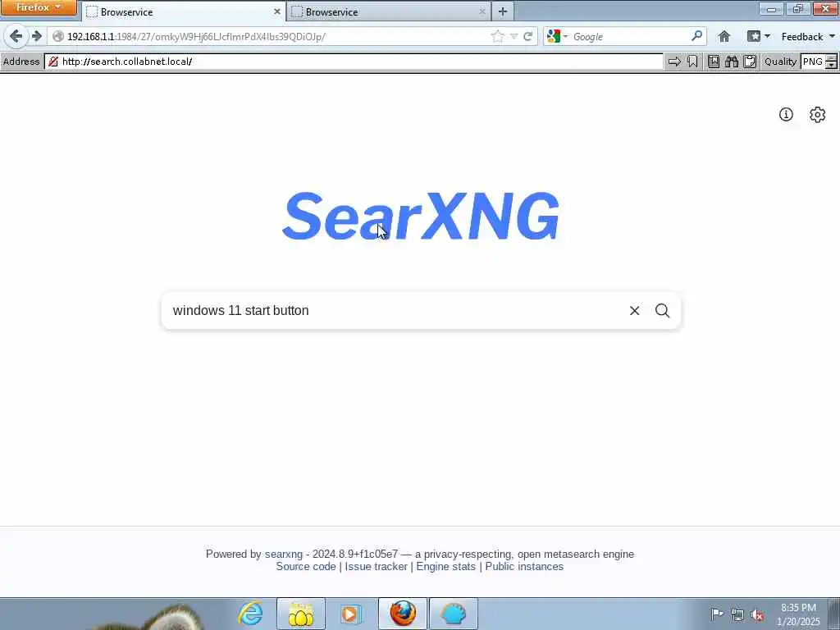Open the Feedback menu
Viewport: 840px width, 630px height.
(808, 36)
